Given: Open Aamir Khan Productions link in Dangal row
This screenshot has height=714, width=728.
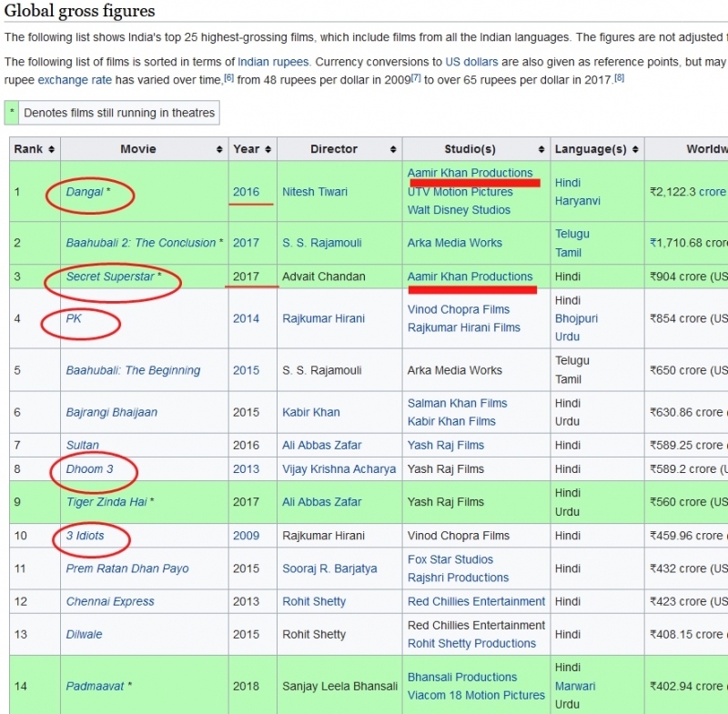Looking at the screenshot, I should (470, 173).
